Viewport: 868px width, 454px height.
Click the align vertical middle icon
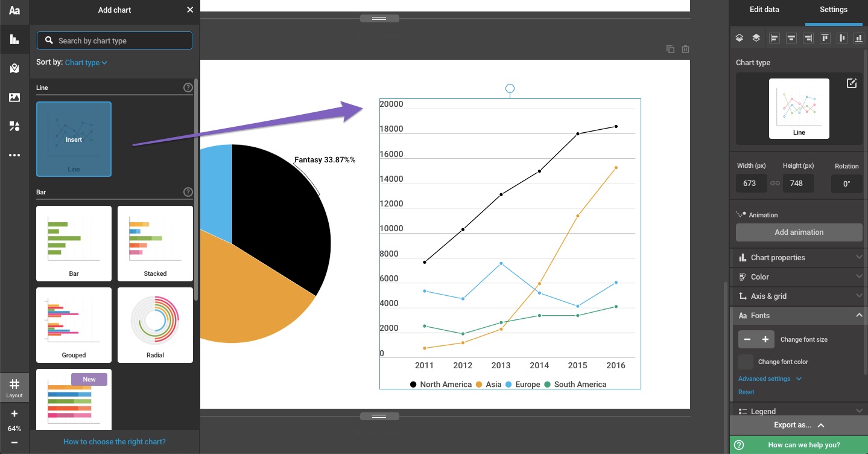point(842,38)
